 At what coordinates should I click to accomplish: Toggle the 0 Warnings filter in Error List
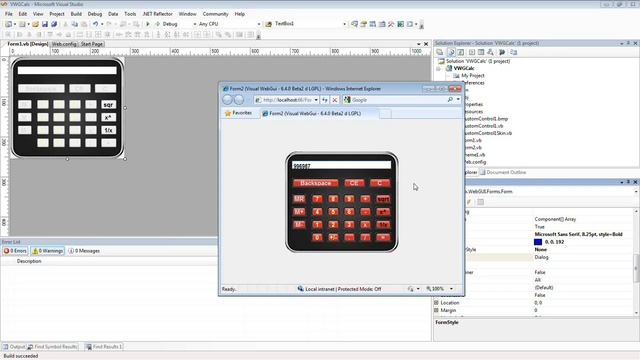[x=48, y=251]
